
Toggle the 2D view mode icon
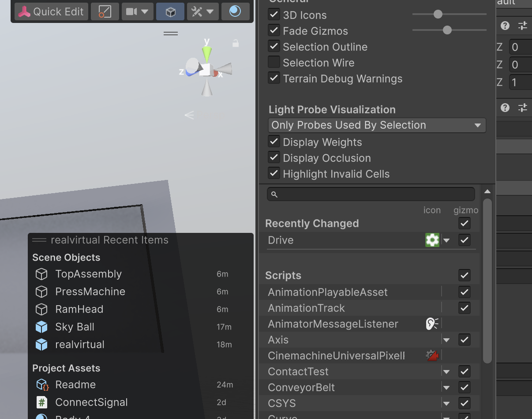(x=105, y=11)
